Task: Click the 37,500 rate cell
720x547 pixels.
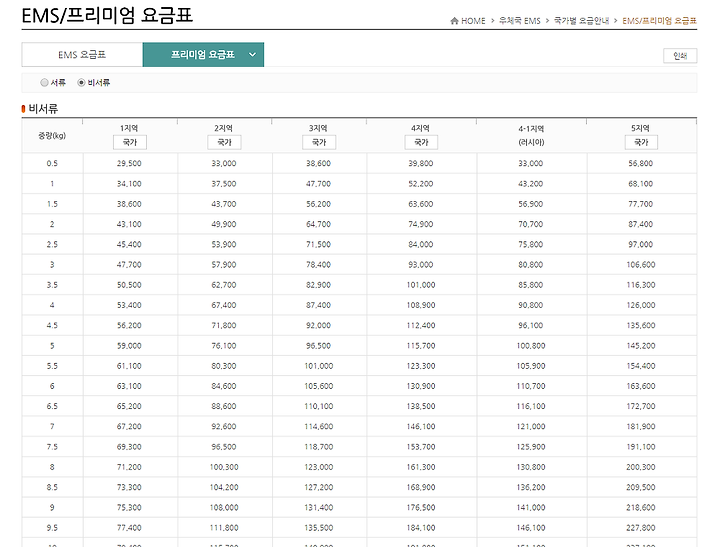Action: [224, 184]
